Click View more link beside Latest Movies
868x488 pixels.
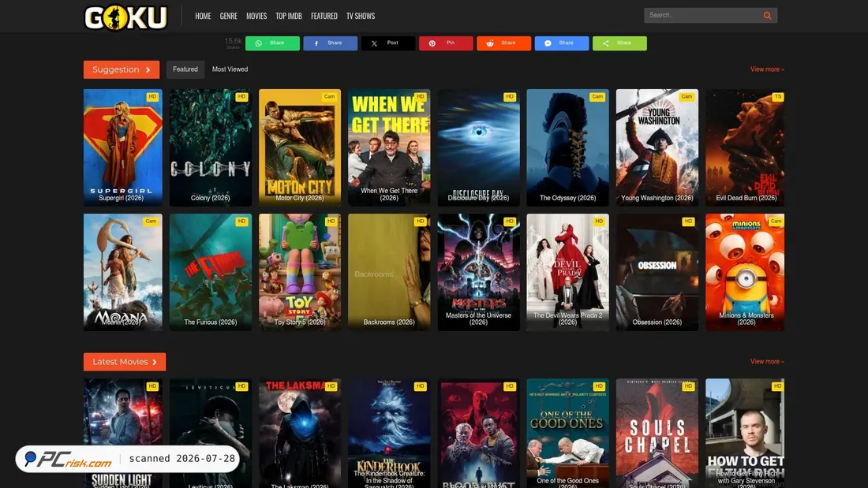pos(767,361)
